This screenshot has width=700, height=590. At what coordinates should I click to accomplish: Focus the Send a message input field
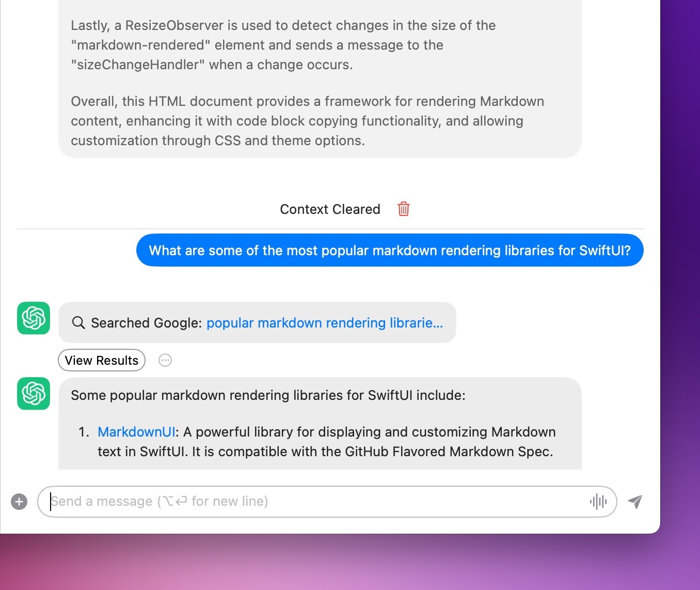click(x=320, y=502)
